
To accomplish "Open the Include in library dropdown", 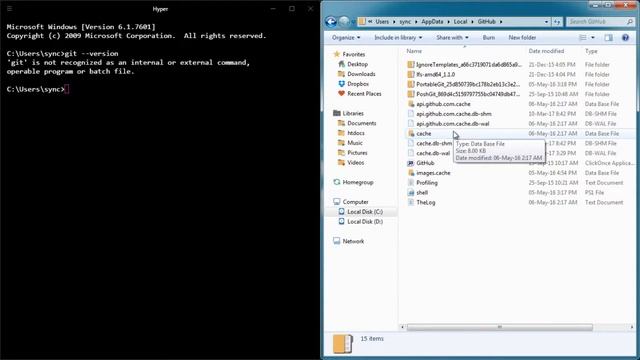I will point(398,38).
